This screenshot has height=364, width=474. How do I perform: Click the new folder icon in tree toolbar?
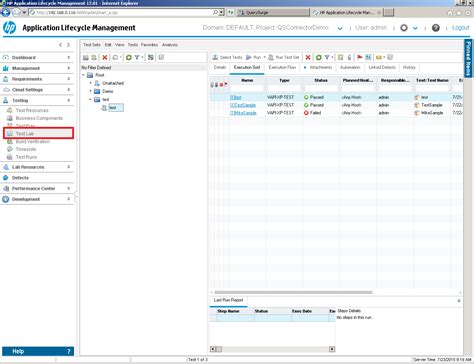coord(86,57)
